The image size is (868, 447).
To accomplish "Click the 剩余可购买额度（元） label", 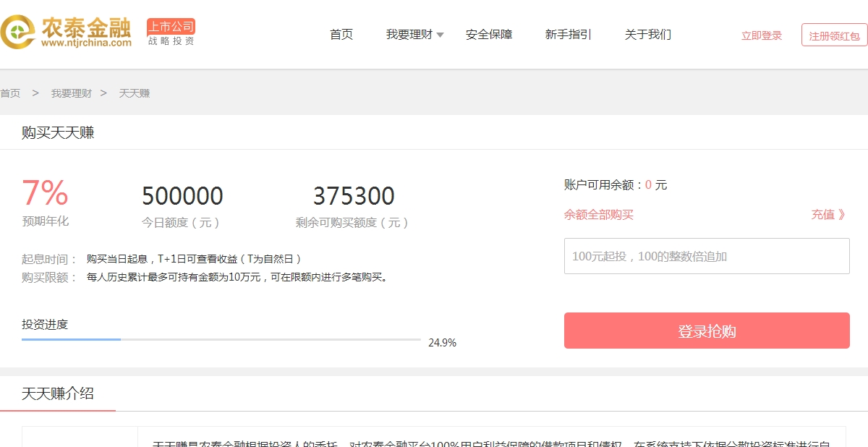I will tap(354, 223).
